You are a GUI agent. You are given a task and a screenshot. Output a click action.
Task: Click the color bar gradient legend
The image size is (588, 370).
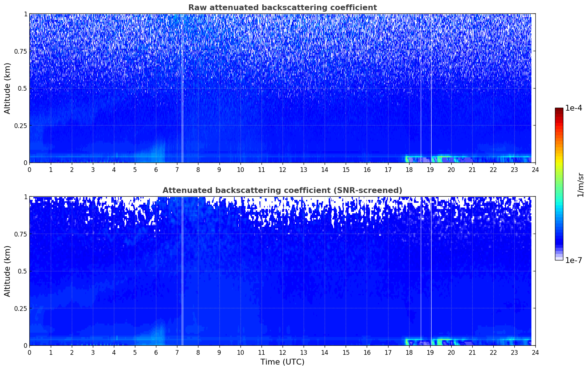(x=559, y=184)
